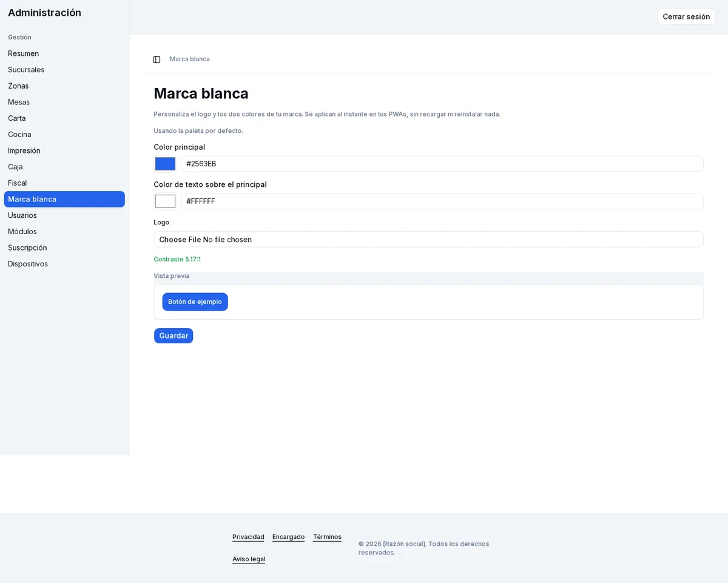
Task: Go to Módulos
Action: coord(64,232)
